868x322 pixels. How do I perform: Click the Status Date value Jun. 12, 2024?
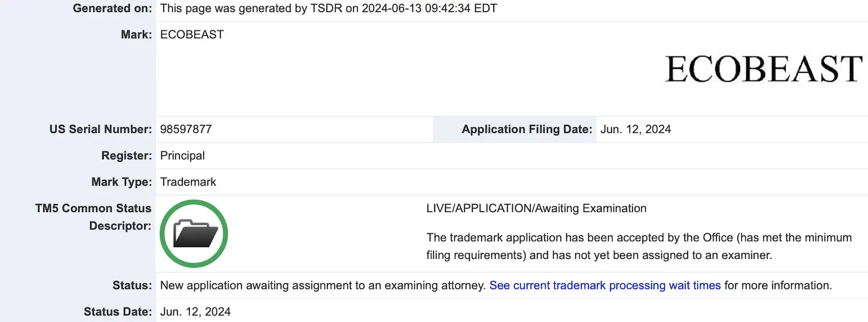tap(196, 312)
